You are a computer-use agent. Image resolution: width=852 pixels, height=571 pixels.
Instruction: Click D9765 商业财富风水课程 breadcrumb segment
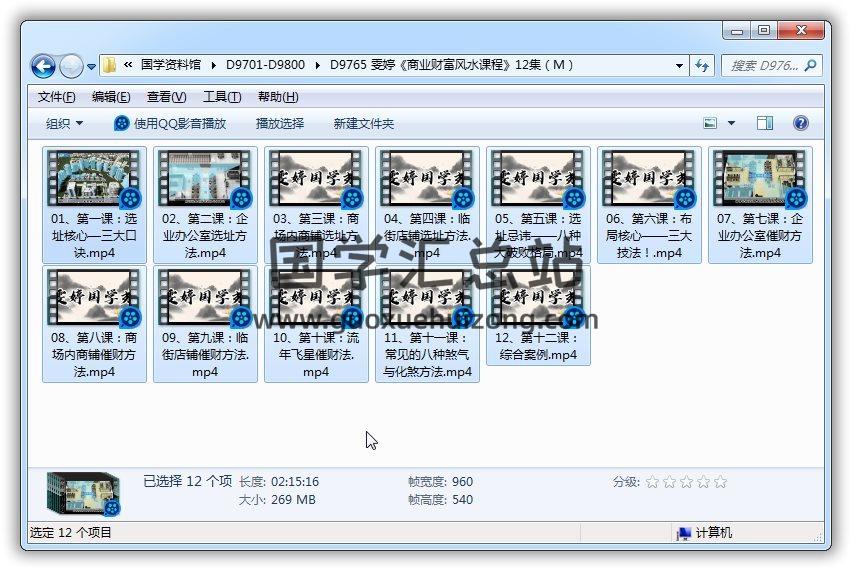[451, 65]
